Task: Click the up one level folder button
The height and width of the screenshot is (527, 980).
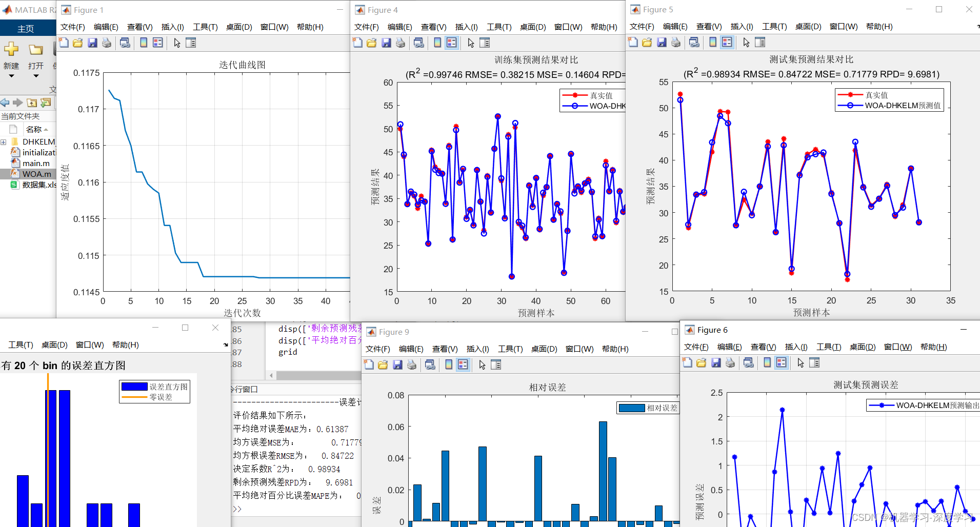Action: [x=32, y=103]
